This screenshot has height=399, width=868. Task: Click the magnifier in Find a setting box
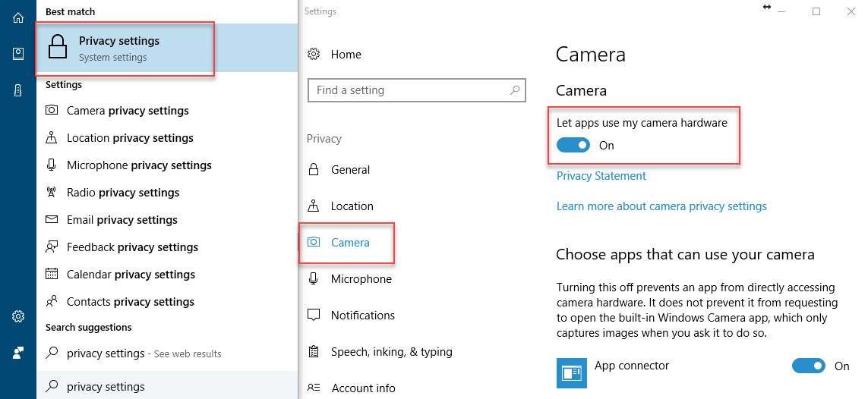click(x=514, y=90)
